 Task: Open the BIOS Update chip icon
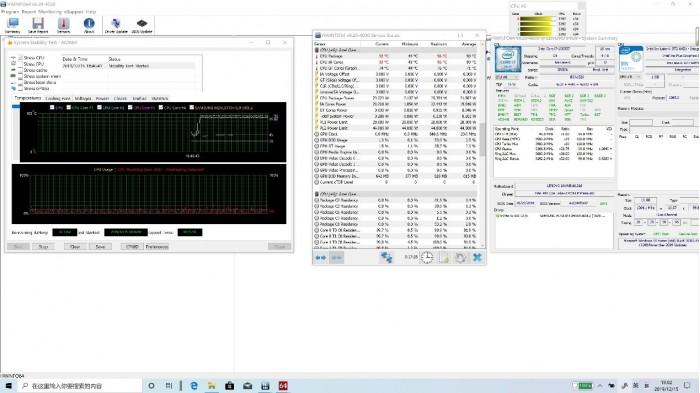coord(142,25)
